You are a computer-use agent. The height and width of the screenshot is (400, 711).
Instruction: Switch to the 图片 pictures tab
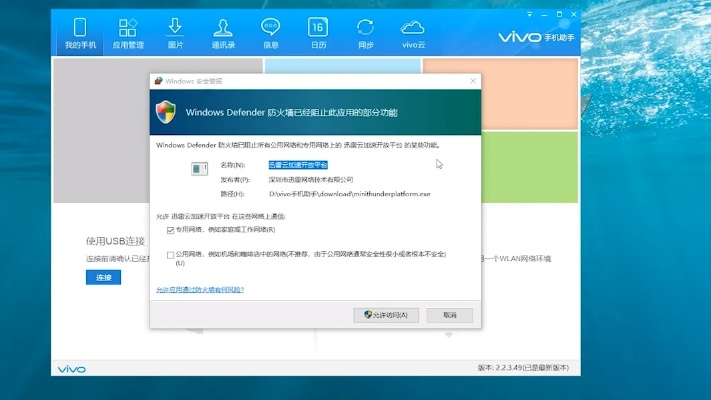tap(175, 33)
